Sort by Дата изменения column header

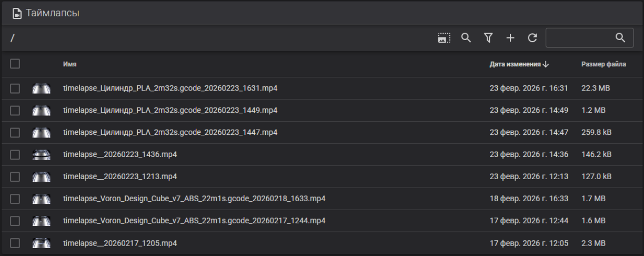pos(515,64)
